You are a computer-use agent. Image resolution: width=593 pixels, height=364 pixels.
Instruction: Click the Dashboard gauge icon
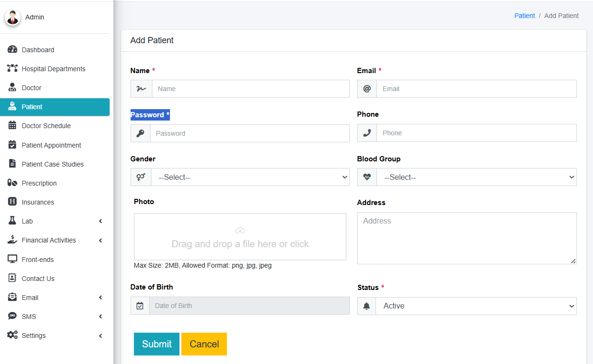click(x=12, y=49)
